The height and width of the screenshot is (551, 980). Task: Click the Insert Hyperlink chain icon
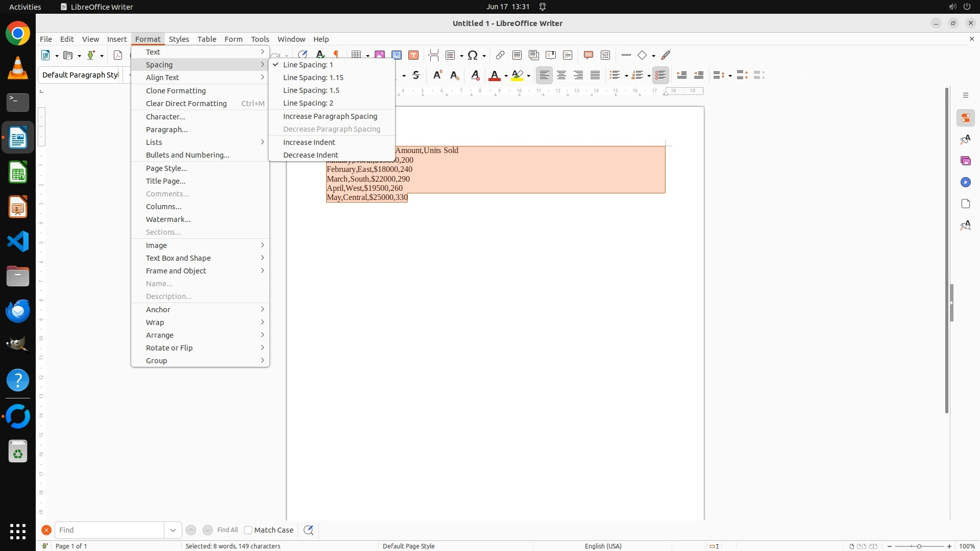pos(500,55)
